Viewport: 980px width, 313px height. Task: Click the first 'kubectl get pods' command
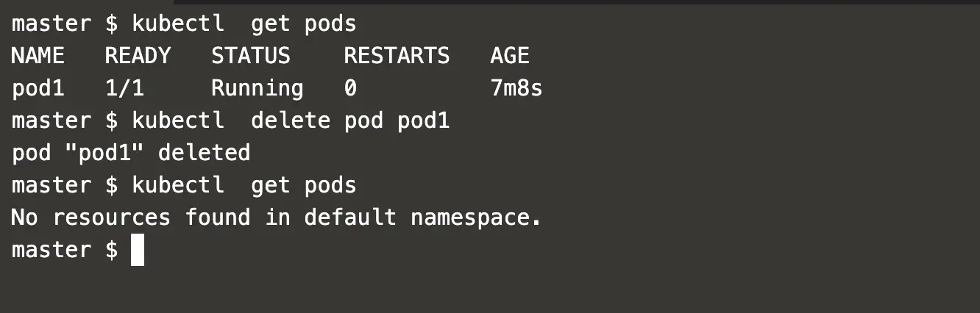[x=244, y=24]
